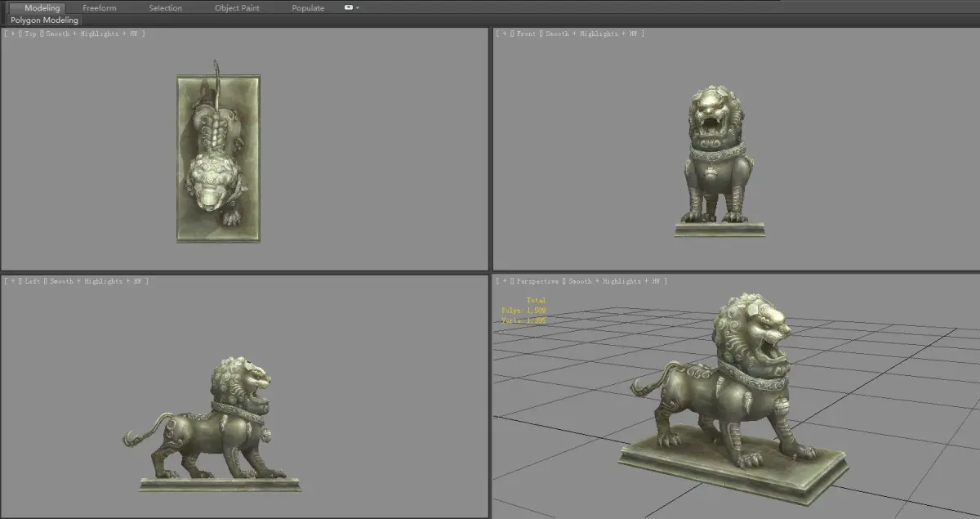The height and width of the screenshot is (519, 980).
Task: Click the Polys count statistic text
Action: click(x=523, y=311)
